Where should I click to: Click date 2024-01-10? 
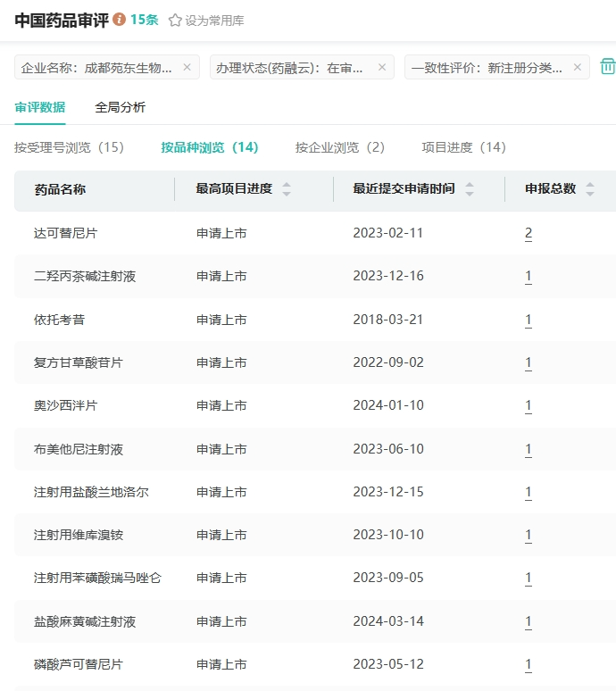point(387,405)
